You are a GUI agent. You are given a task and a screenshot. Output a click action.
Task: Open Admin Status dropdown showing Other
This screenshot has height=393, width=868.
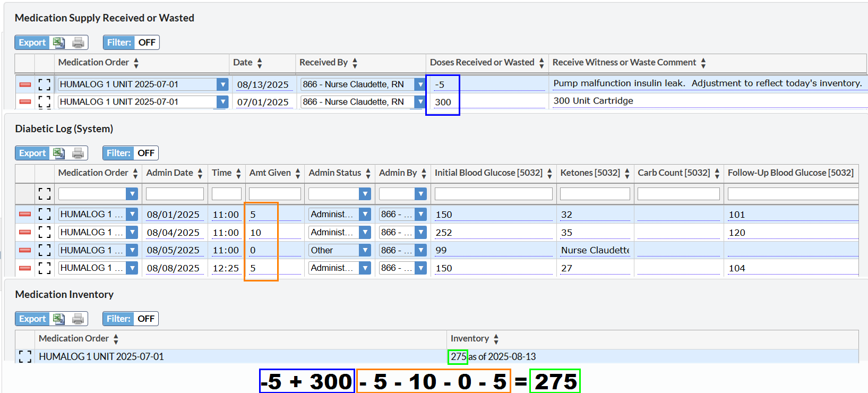pyautogui.click(x=365, y=250)
